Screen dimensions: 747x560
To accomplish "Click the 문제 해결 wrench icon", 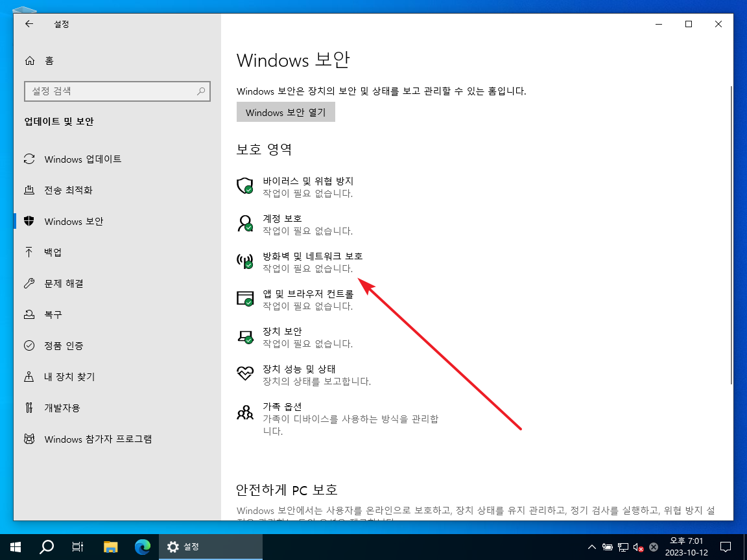I will (29, 283).
